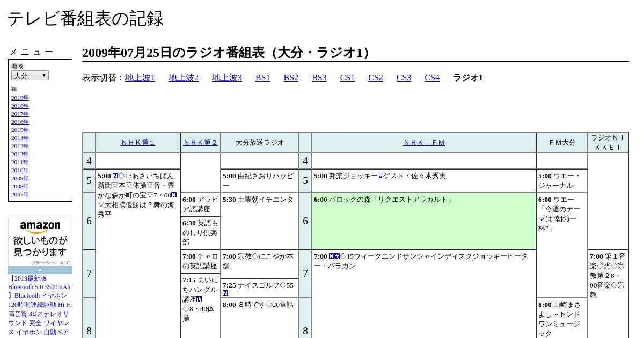Click the N天 icon in 7:00 ＮＨＫ ＦＭ listing
The image size is (644, 338).
[x=334, y=256]
